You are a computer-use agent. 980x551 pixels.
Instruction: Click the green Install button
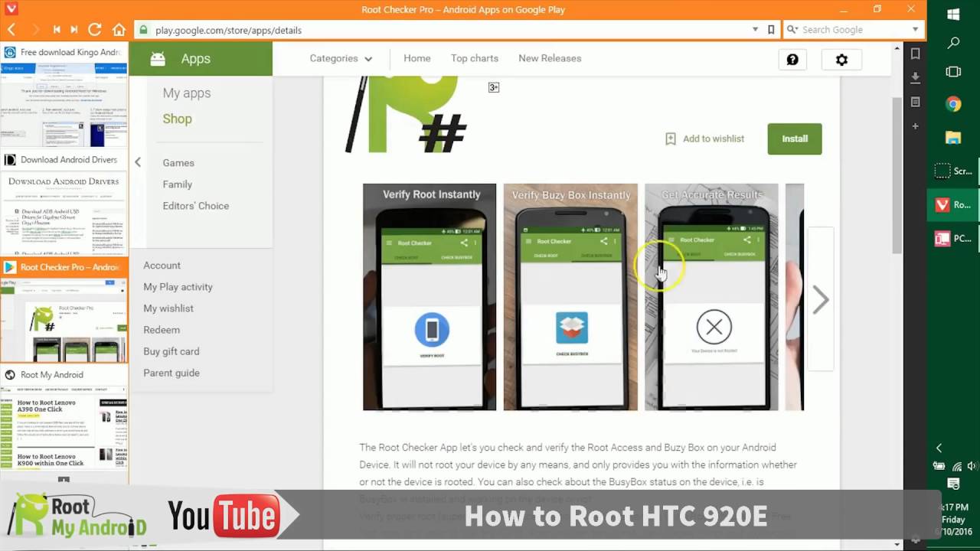tap(795, 139)
